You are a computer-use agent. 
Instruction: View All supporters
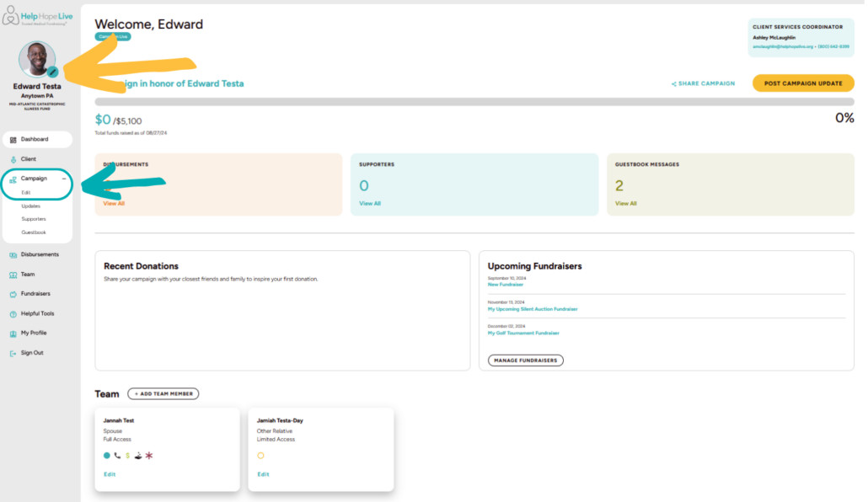point(370,204)
